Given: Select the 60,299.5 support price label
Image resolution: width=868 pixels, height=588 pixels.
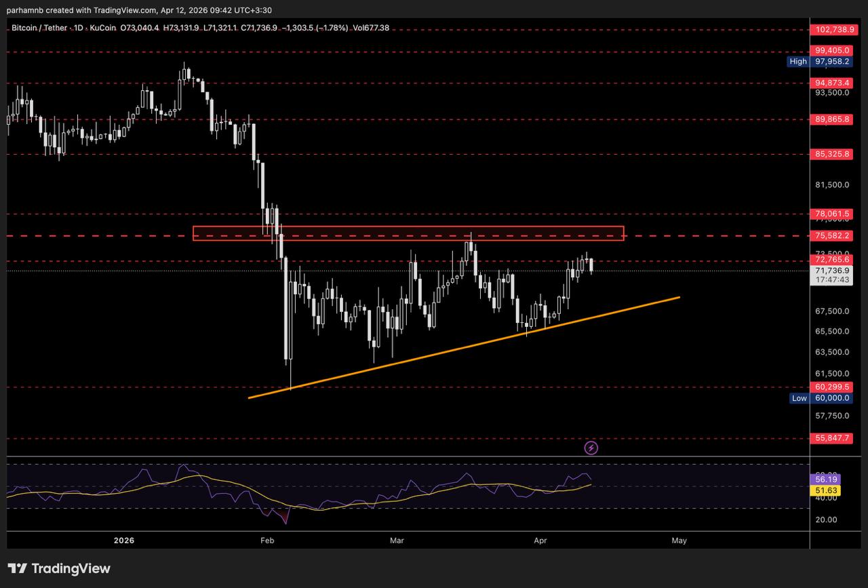Looking at the screenshot, I should [831, 387].
